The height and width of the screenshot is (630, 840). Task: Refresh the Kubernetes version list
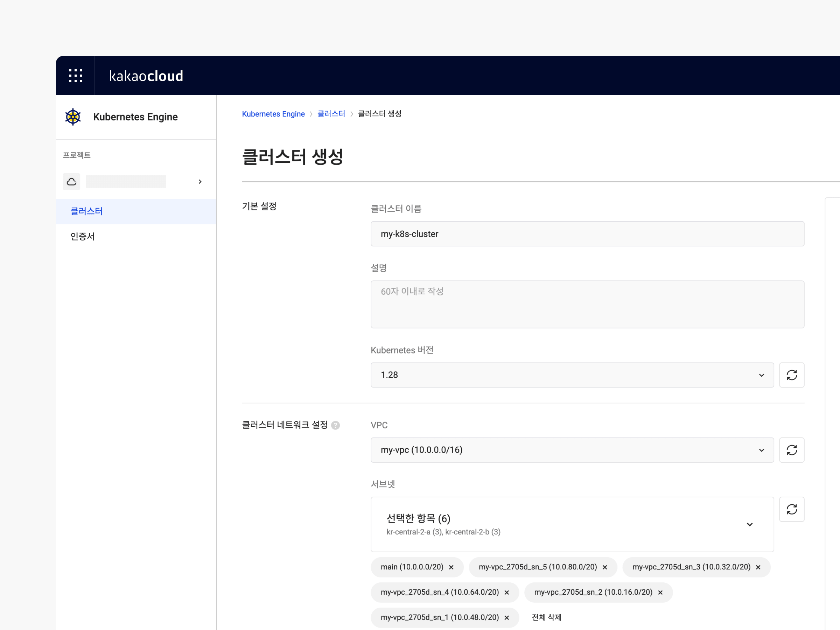click(791, 375)
